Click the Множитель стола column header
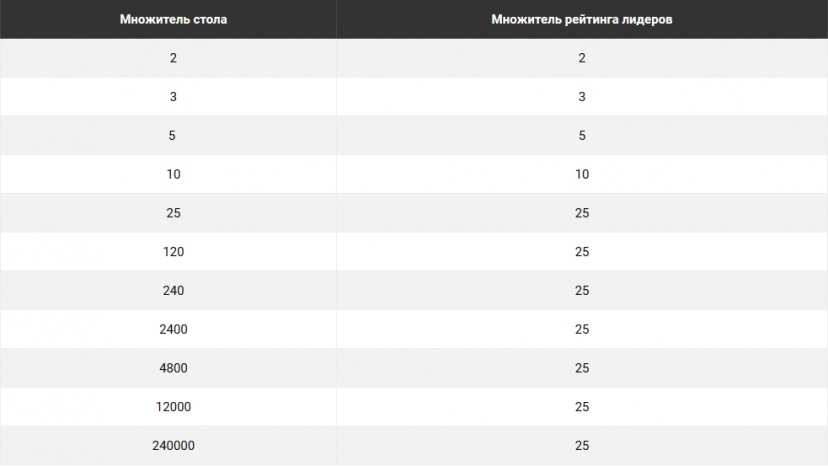828x466 pixels. point(173,20)
